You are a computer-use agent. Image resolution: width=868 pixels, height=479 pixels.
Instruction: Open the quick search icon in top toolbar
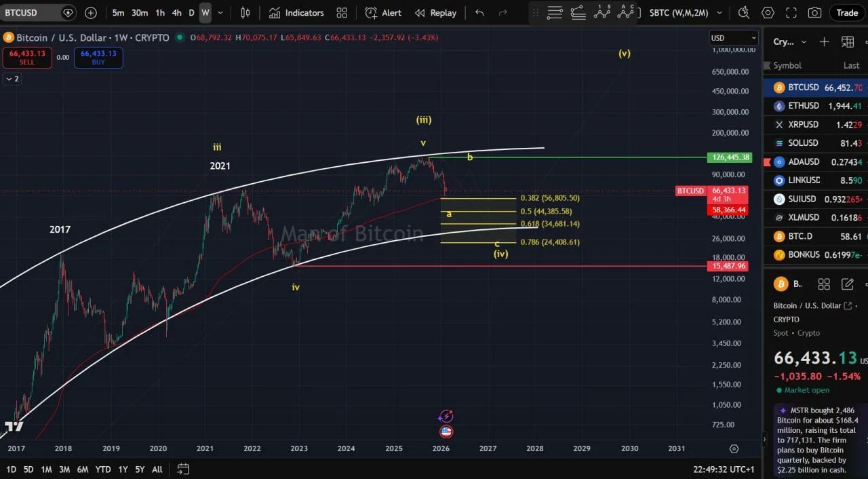click(745, 13)
